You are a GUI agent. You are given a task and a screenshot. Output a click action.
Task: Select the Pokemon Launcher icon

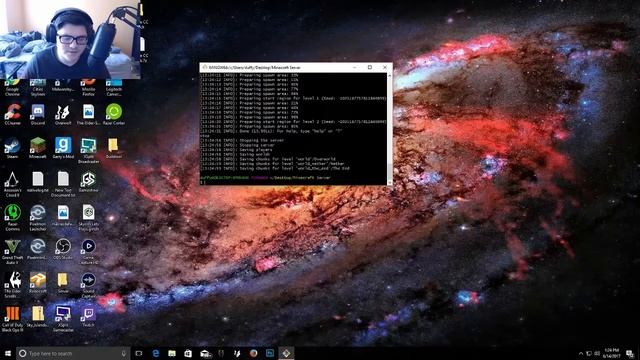coord(38,218)
